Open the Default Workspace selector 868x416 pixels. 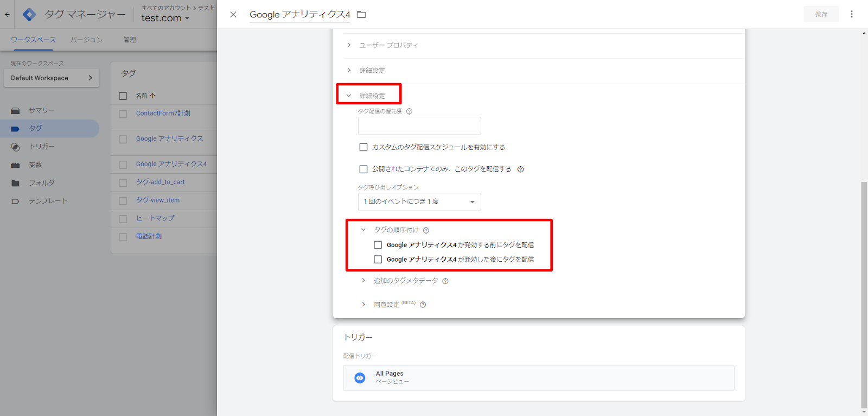tap(52, 78)
